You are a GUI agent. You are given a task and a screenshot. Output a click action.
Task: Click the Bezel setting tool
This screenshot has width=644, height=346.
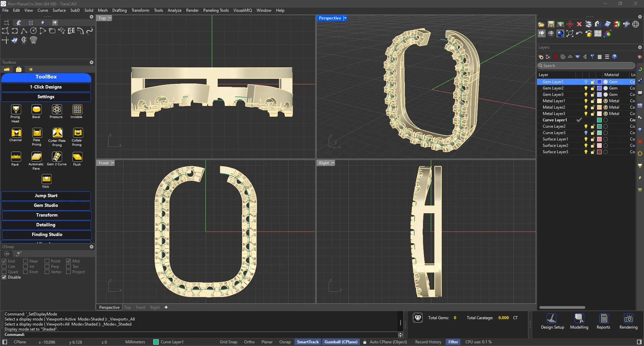pos(36,110)
